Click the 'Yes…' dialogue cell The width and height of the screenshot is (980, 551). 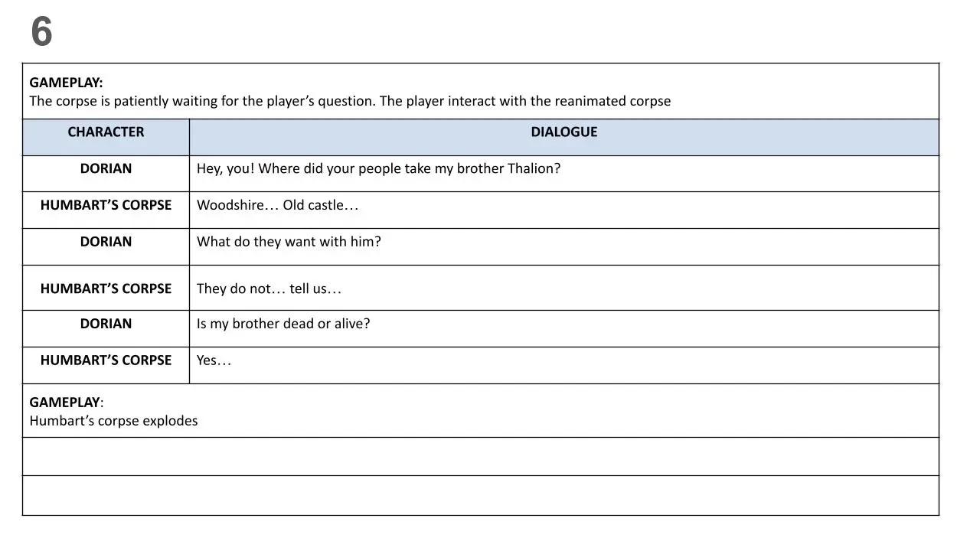[x=214, y=360]
